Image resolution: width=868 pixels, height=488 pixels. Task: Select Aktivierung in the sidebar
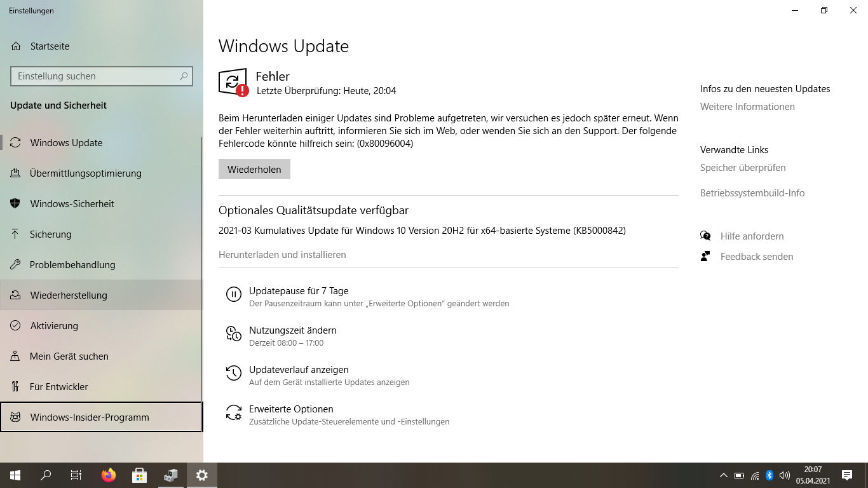click(102, 326)
